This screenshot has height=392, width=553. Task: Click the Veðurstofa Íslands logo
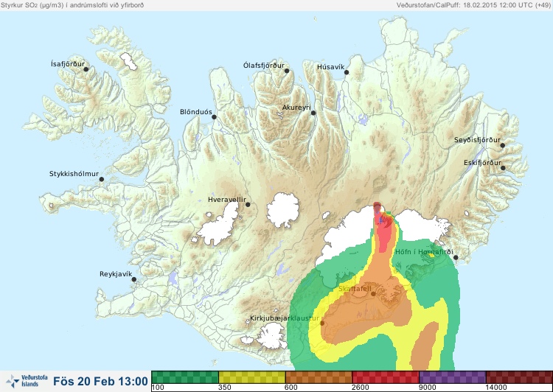click(27, 381)
